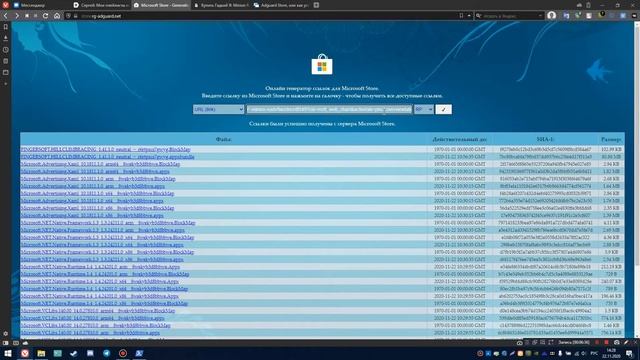Click the taskbar clock and date
640x360 pixels.
611,353
